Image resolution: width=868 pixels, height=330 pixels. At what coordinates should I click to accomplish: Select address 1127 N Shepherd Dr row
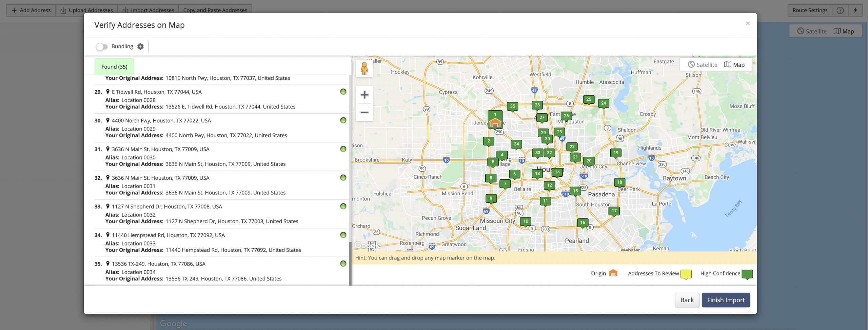[x=221, y=214]
